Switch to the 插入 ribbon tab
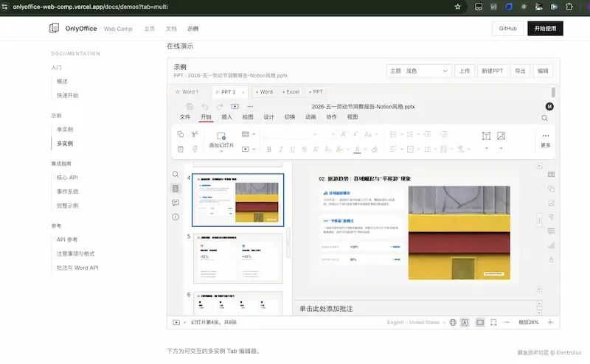Viewport: 590px width, 364px height. pyautogui.click(x=226, y=117)
